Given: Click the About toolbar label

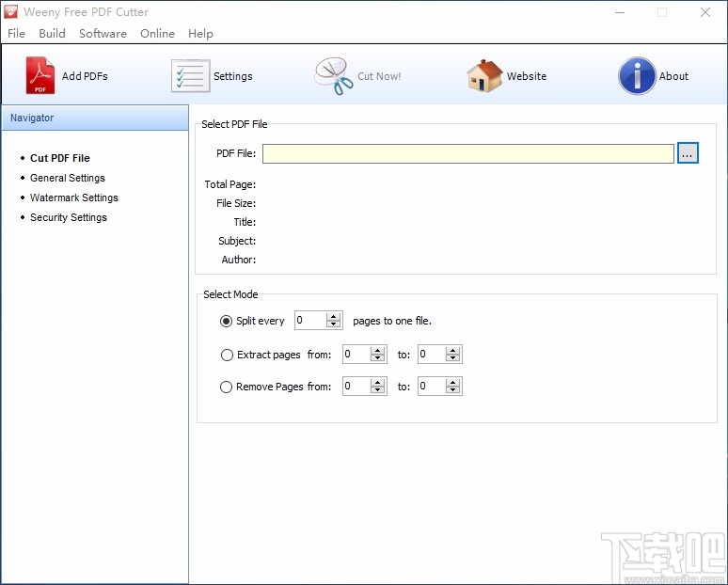Looking at the screenshot, I should point(673,76).
